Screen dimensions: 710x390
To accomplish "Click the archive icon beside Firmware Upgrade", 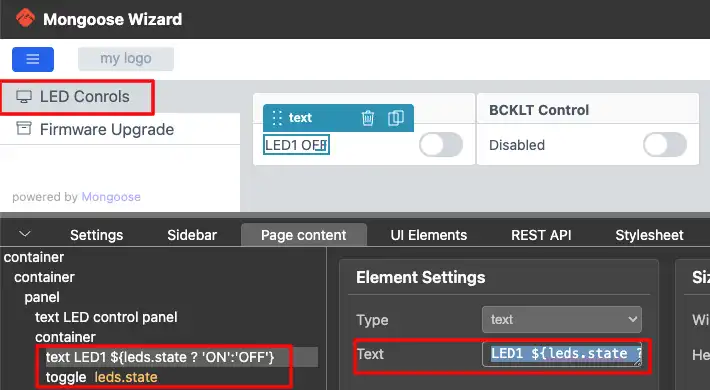I will pyautogui.click(x=24, y=129).
